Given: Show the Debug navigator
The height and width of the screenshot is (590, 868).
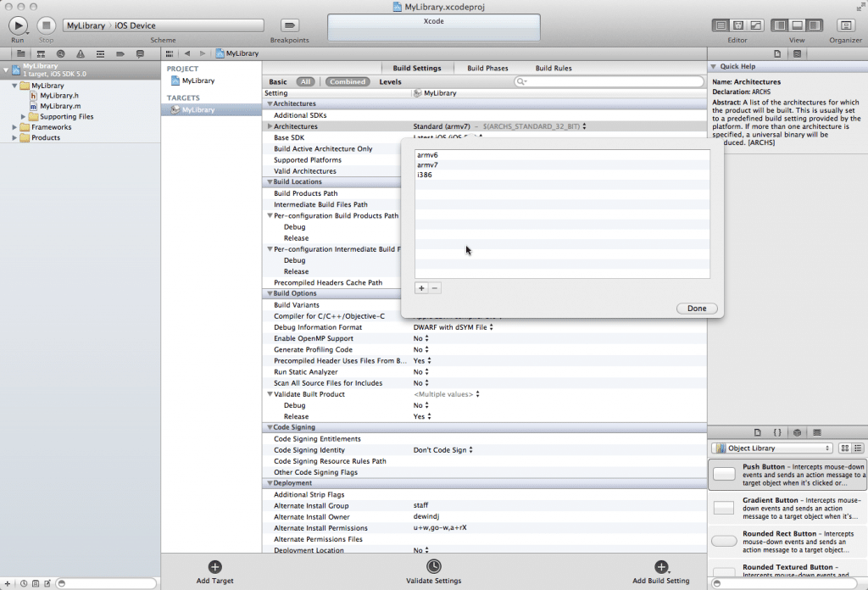Looking at the screenshot, I should click(x=100, y=53).
